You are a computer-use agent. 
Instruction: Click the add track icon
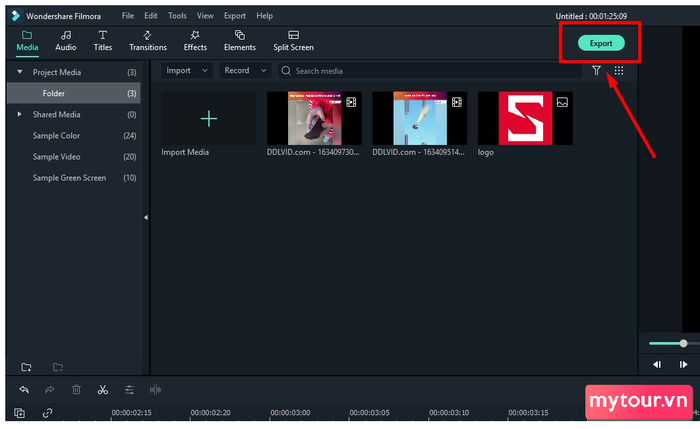point(19,413)
